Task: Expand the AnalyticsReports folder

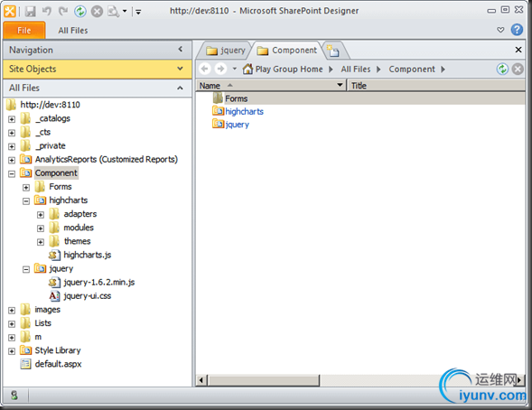Action: pos(12,160)
